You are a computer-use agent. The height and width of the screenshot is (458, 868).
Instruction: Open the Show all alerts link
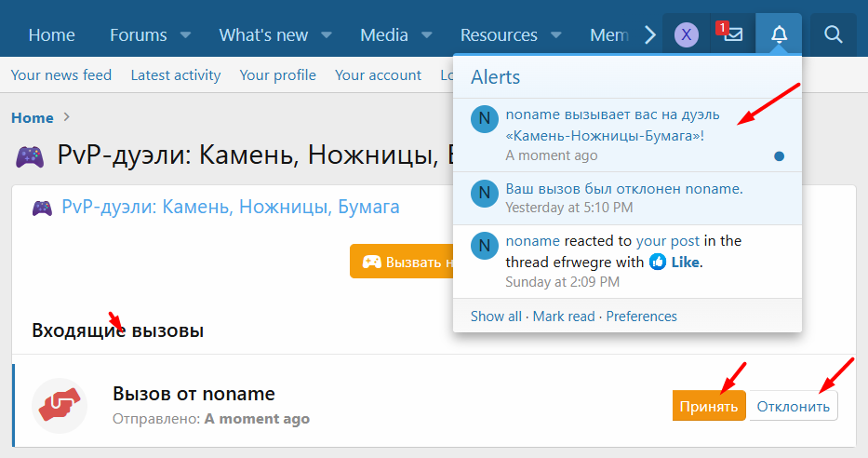(x=496, y=317)
